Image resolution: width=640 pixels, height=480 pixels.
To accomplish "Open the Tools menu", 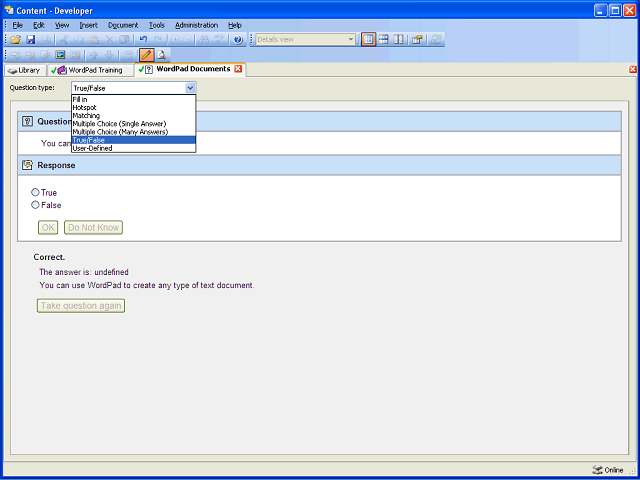I will click(x=157, y=25).
